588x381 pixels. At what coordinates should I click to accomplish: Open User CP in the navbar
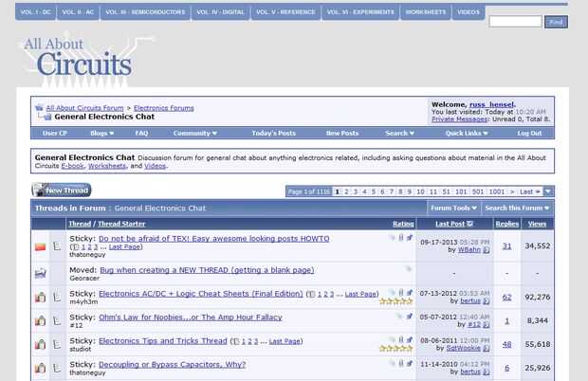pos(55,133)
